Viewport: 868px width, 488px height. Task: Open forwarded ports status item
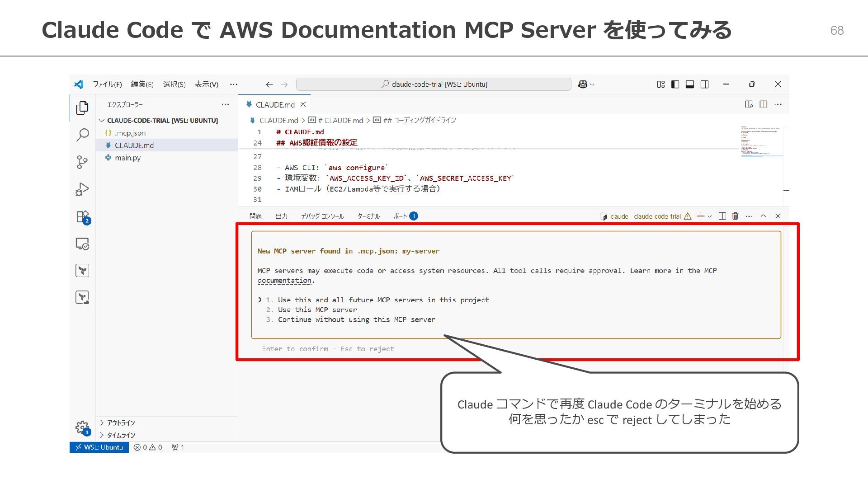point(178,447)
